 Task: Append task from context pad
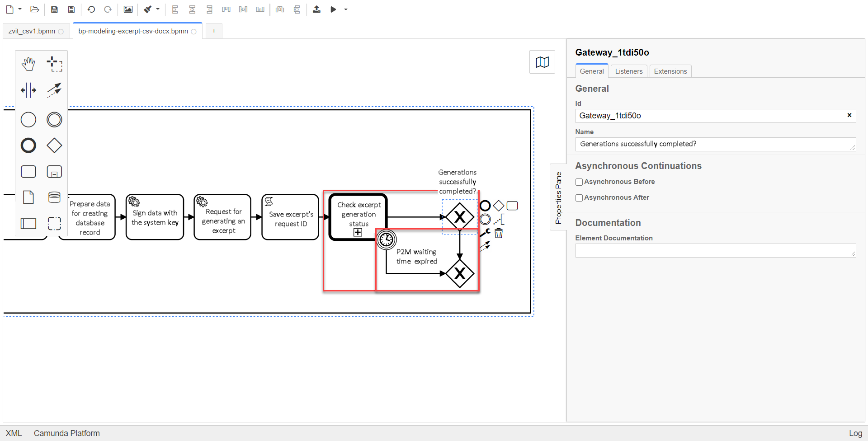click(512, 206)
